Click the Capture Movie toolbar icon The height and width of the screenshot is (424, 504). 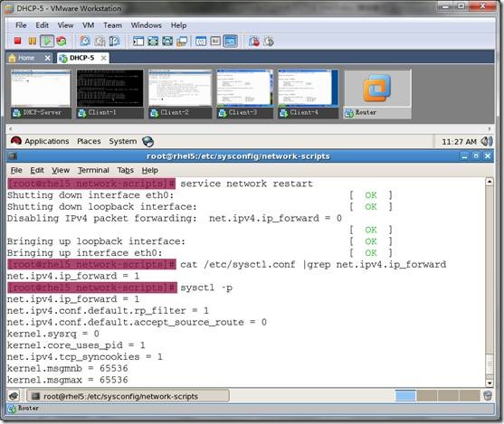[254, 41]
